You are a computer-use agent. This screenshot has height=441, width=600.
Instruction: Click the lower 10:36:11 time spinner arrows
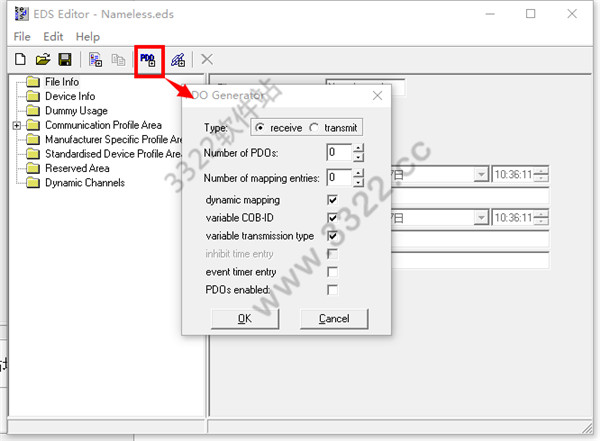pyautogui.click(x=541, y=218)
